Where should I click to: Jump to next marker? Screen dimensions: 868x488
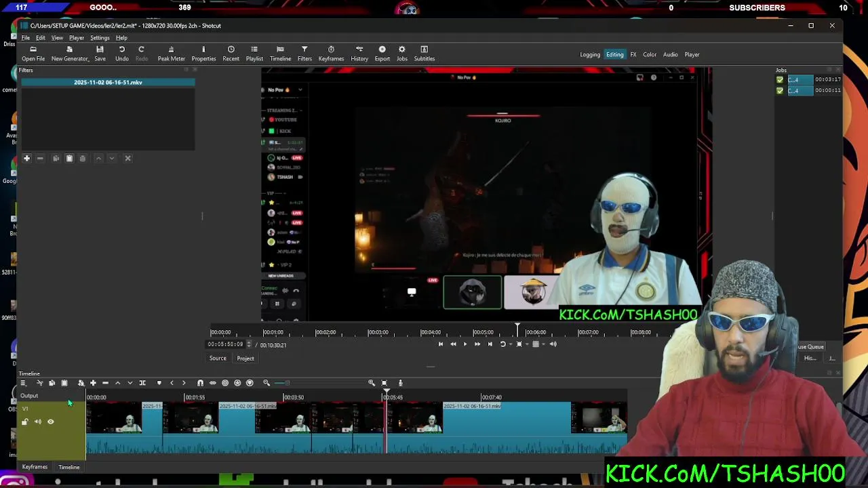pyautogui.click(x=184, y=383)
